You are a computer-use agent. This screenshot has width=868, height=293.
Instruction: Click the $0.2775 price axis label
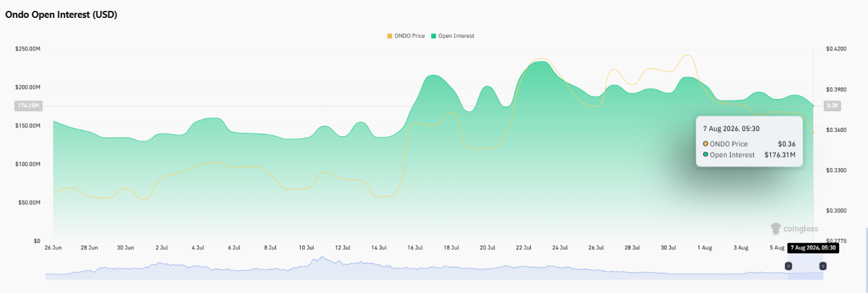(836, 241)
